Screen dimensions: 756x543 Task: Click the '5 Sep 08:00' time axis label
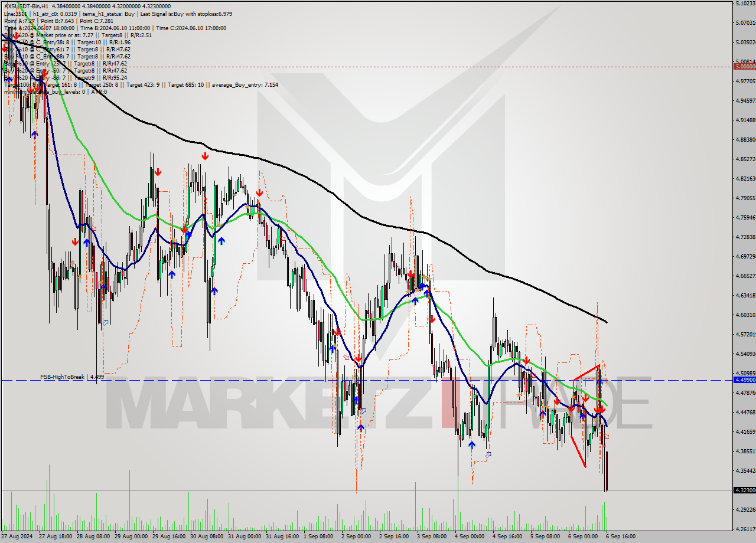click(x=545, y=537)
